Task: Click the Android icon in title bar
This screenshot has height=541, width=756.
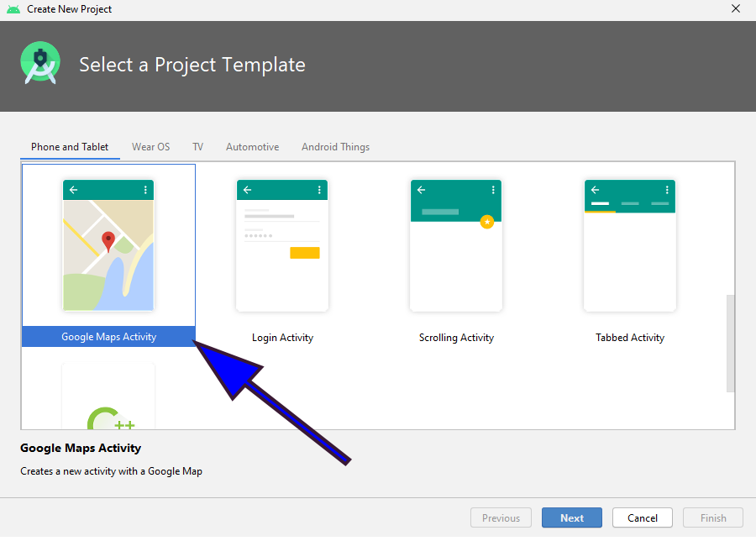Action: 13,9
